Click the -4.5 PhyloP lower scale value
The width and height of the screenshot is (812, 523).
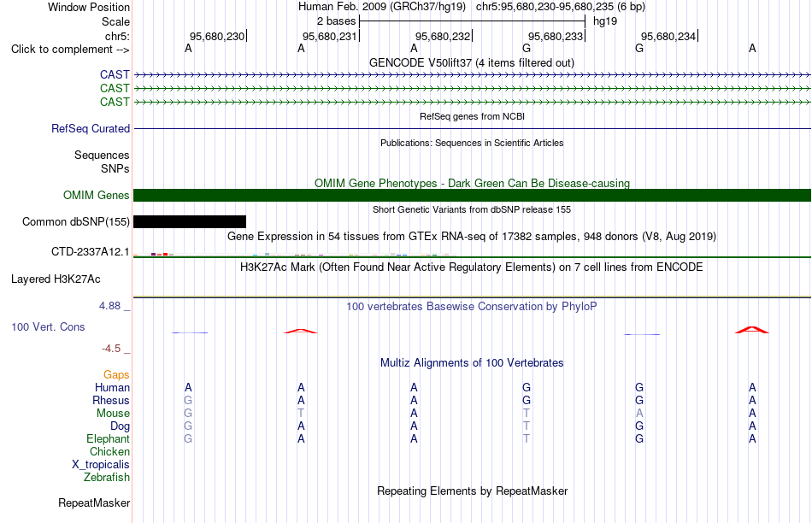[x=111, y=349]
